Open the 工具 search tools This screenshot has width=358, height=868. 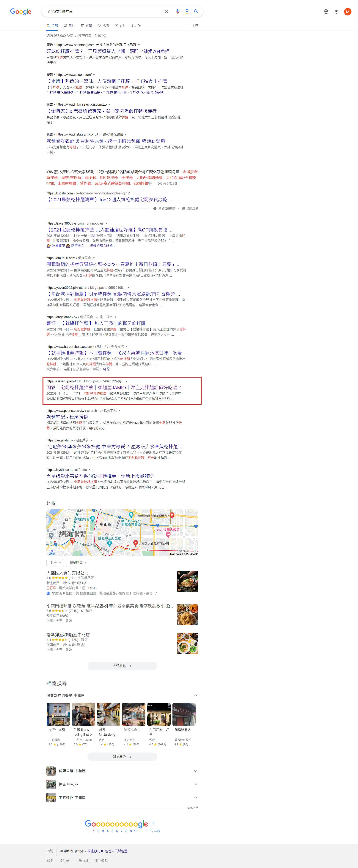click(195, 26)
